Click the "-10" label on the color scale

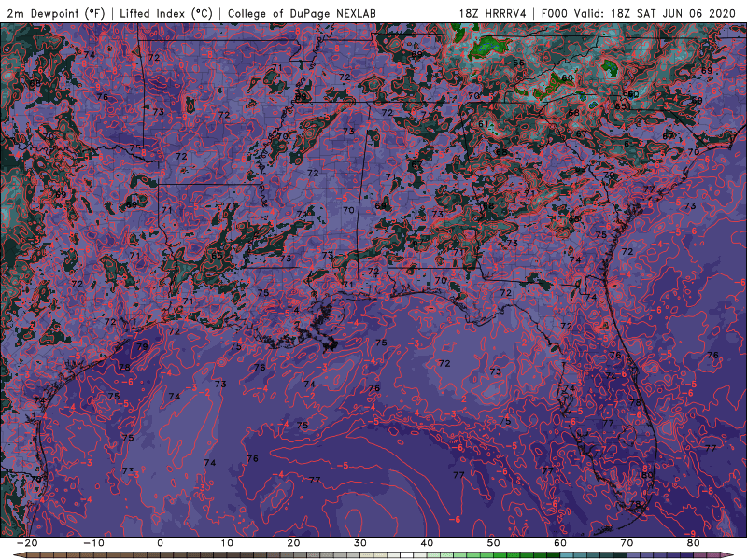tap(93, 543)
